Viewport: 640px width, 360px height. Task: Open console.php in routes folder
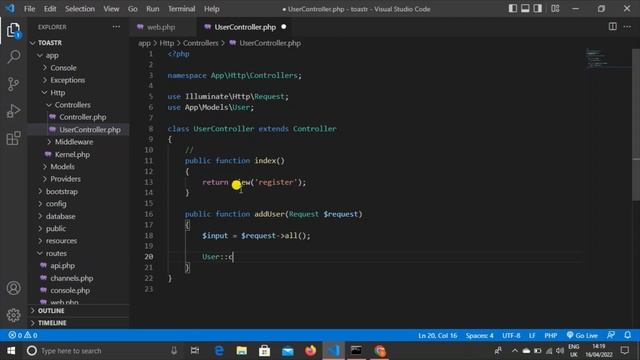(x=79, y=291)
